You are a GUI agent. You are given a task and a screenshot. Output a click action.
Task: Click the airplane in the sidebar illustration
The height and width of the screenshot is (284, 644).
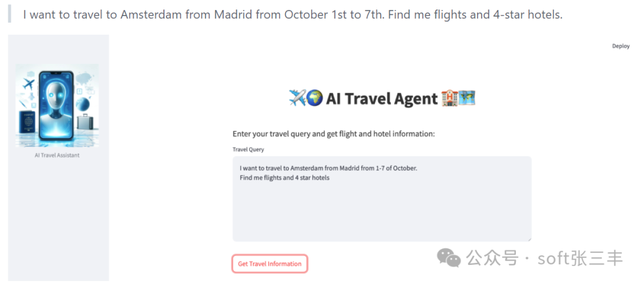[28, 85]
